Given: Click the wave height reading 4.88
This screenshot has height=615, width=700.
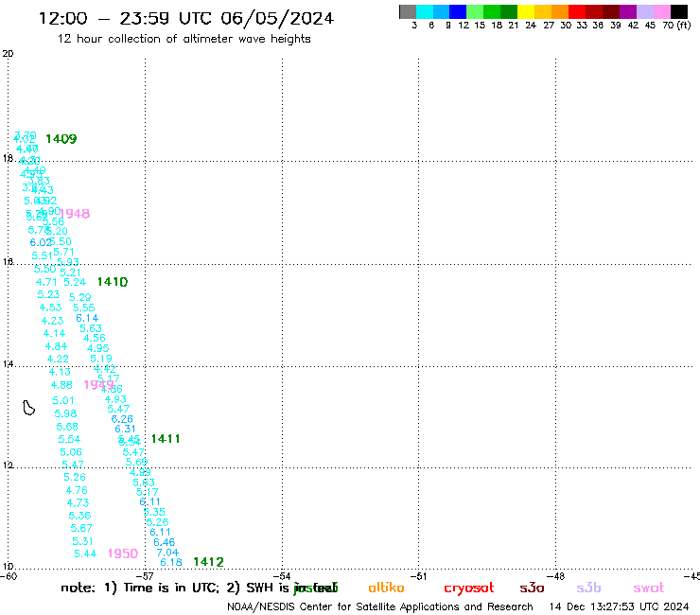Looking at the screenshot, I should [61, 385].
